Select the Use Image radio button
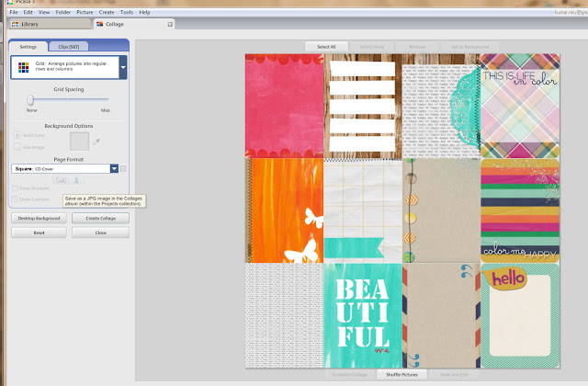Viewport: 588px width, 386px height. (16, 146)
